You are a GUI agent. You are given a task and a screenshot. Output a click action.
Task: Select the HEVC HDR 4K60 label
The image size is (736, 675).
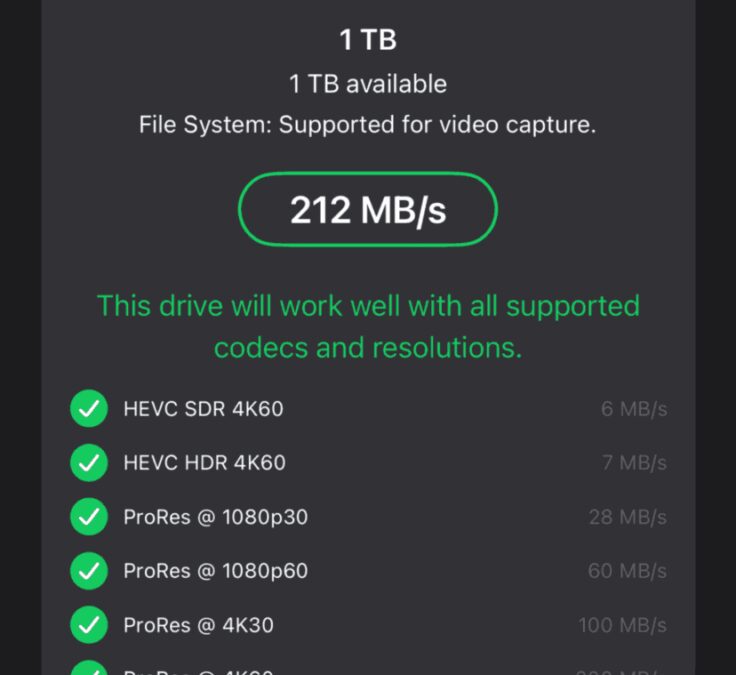[204, 463]
